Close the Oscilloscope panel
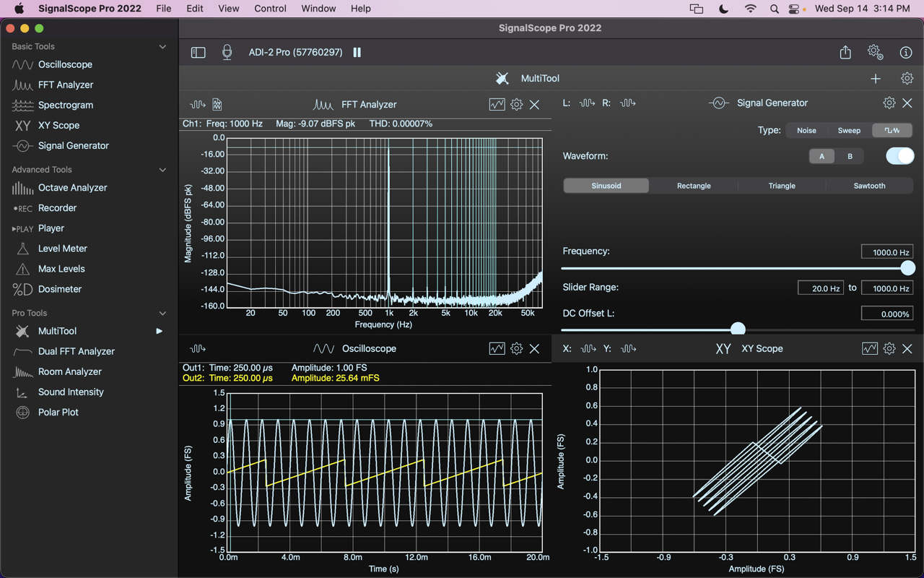 tap(534, 348)
